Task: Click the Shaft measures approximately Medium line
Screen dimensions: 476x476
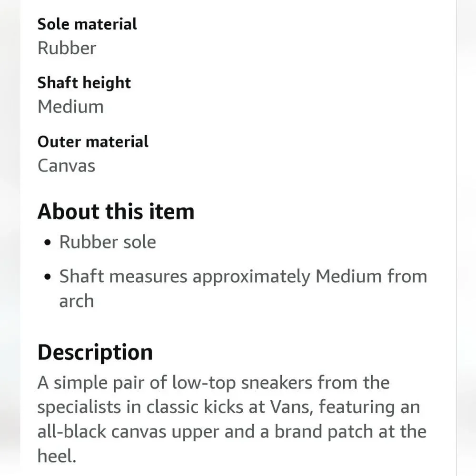Action: coord(243,277)
